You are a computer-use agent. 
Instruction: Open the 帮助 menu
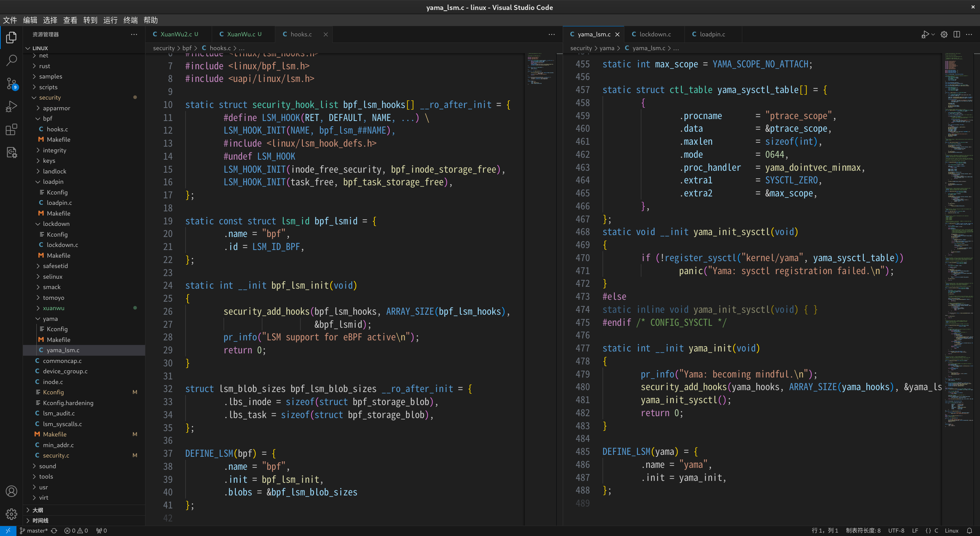pyautogui.click(x=151, y=20)
